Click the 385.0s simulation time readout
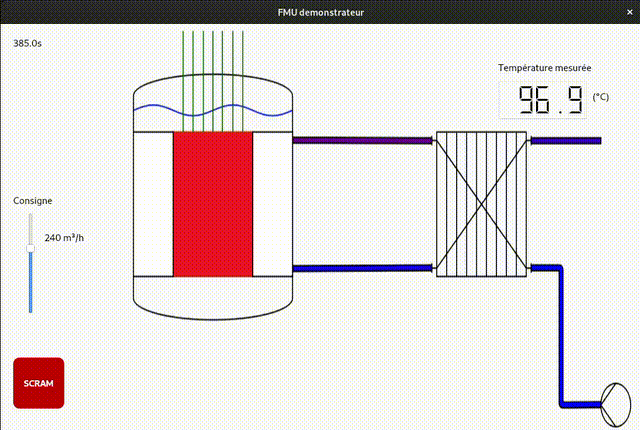 pyautogui.click(x=28, y=44)
